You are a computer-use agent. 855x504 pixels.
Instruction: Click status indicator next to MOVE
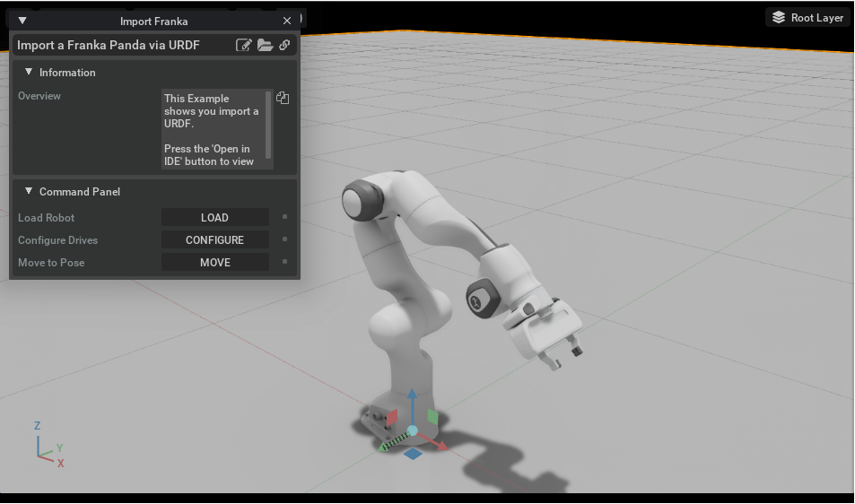(x=284, y=262)
